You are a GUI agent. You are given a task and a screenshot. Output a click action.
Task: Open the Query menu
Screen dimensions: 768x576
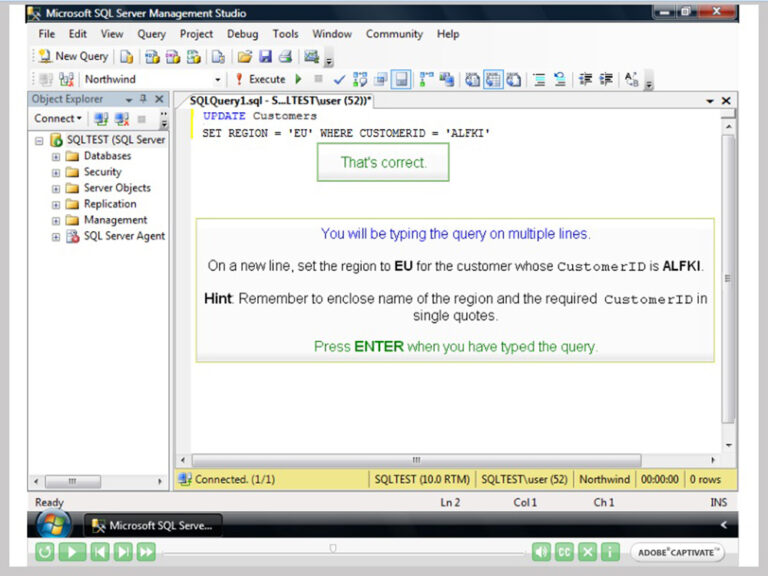click(x=151, y=34)
